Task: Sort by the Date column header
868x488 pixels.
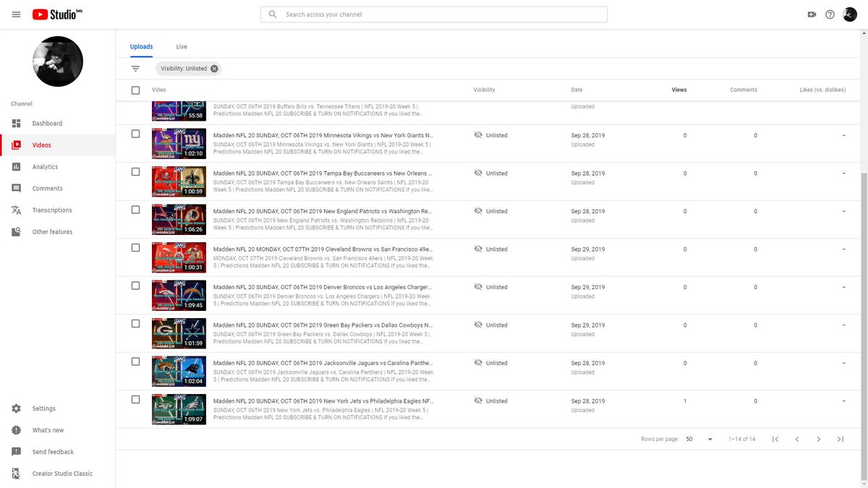Action: coord(576,90)
